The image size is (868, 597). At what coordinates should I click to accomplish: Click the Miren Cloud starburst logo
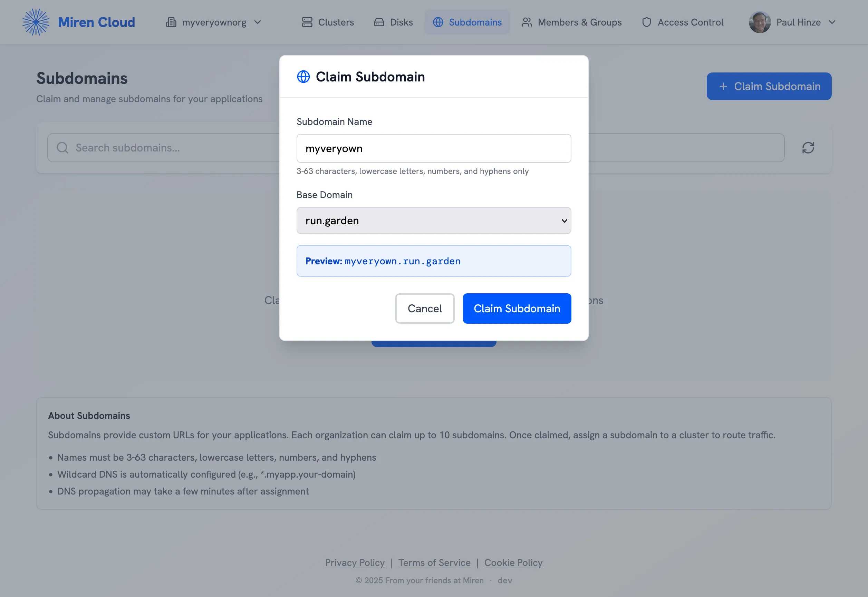(36, 22)
